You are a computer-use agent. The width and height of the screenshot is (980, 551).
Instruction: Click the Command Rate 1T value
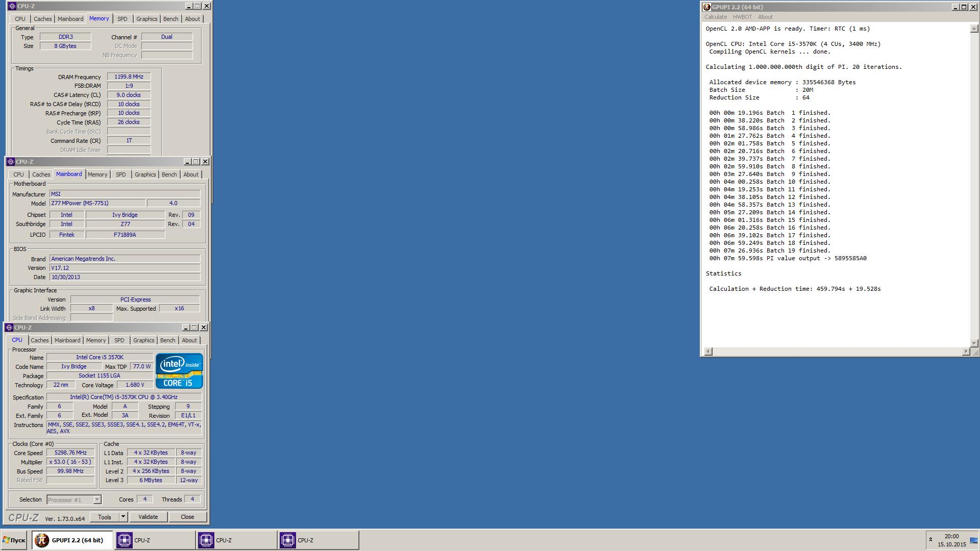click(129, 141)
